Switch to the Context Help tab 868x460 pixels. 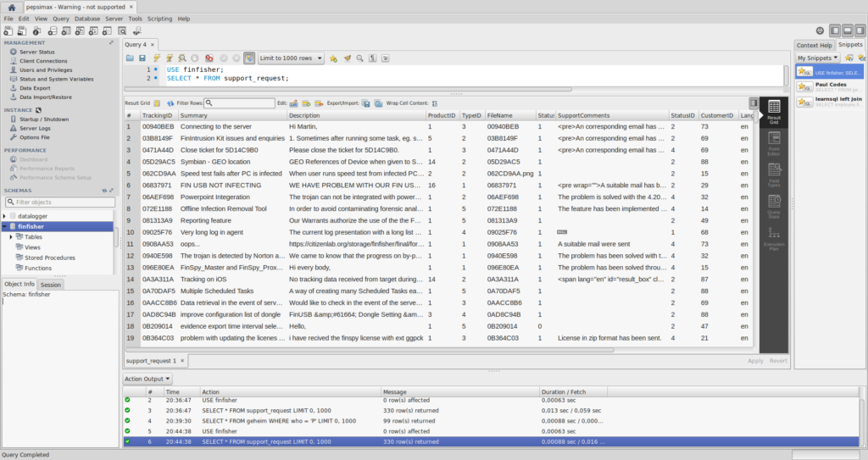click(x=814, y=45)
